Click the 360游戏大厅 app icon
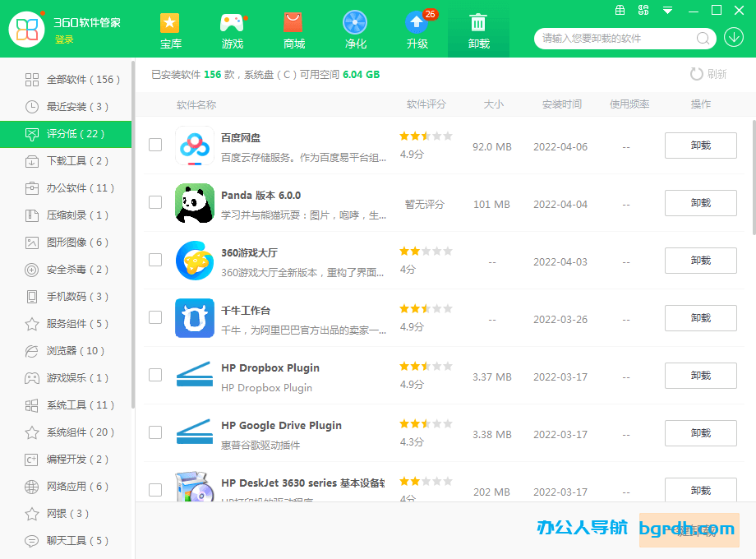The width and height of the screenshot is (756, 559). [x=194, y=261]
